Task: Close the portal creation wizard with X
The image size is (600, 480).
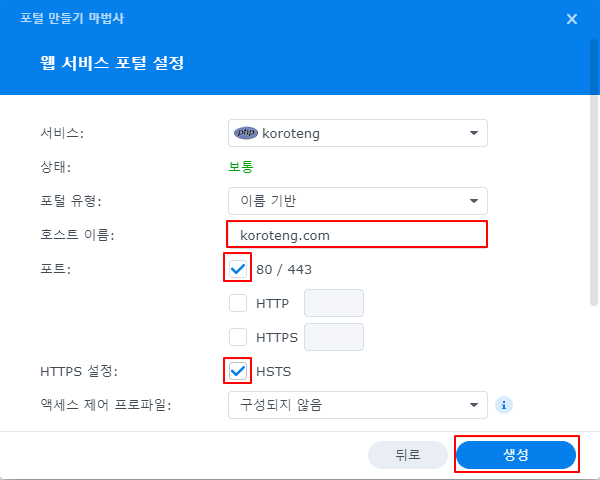Action: (572, 19)
